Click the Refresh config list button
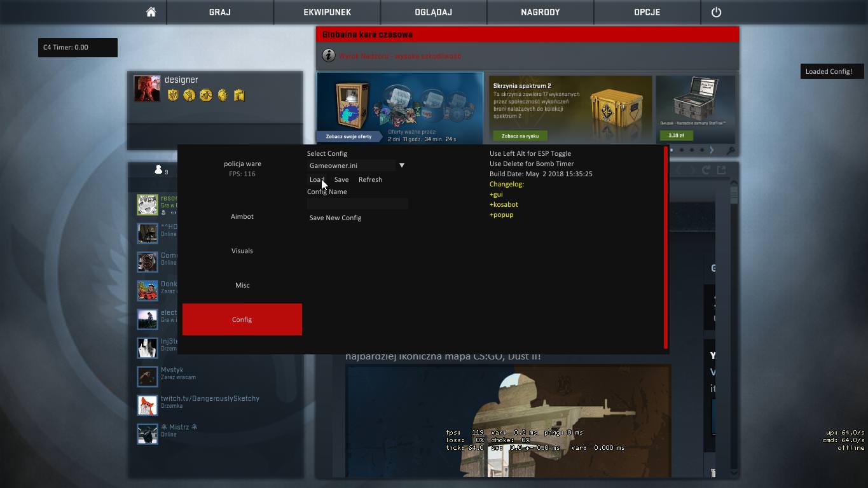Screen dimensions: 868x488 [x=370, y=179]
